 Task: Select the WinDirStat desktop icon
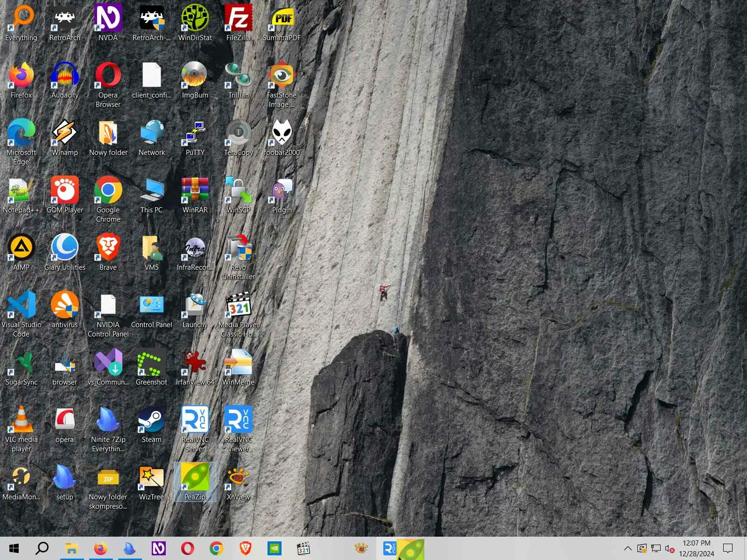coord(195,22)
